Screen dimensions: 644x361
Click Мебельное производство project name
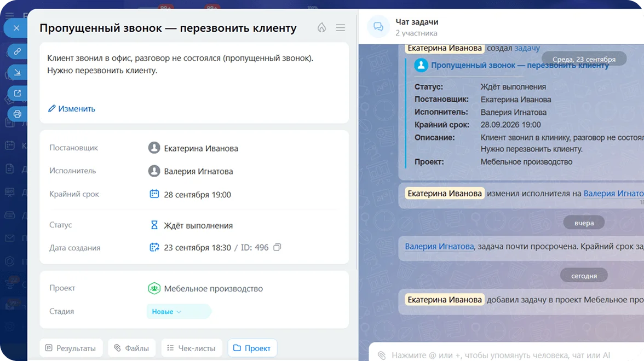click(214, 288)
